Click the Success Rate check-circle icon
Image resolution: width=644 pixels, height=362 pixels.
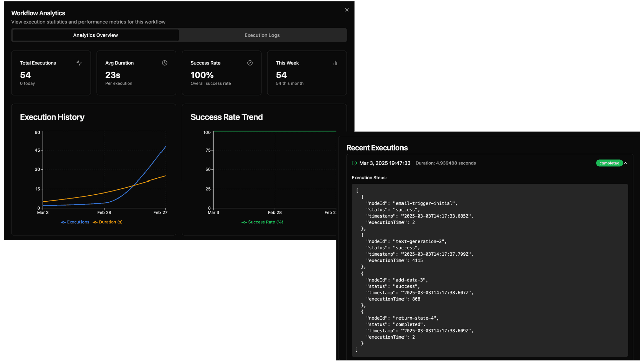(x=250, y=63)
